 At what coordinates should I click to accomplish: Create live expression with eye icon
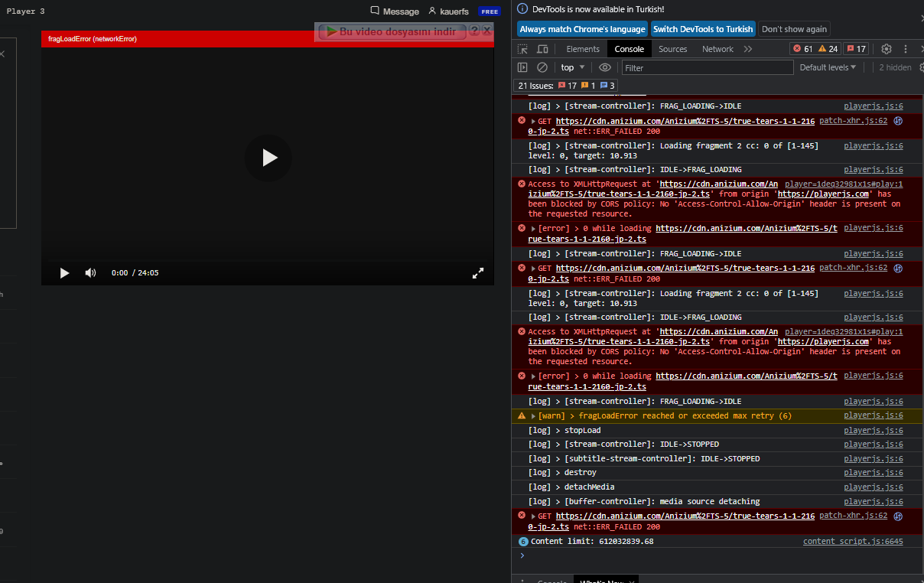click(x=605, y=67)
